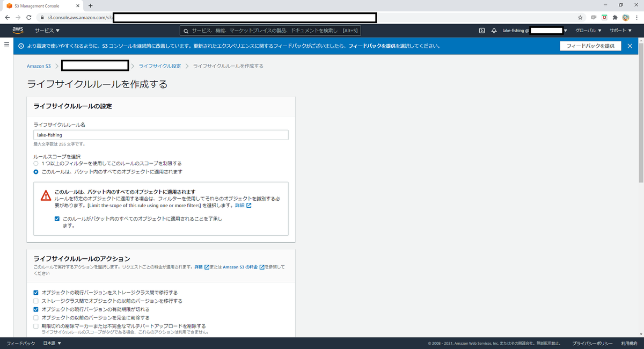
Task: Click the search magnifier icon in AWS search
Action: click(x=186, y=31)
